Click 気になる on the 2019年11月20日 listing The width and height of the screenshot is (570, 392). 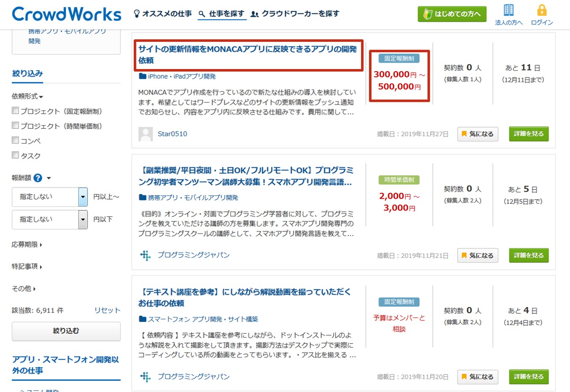478,377
